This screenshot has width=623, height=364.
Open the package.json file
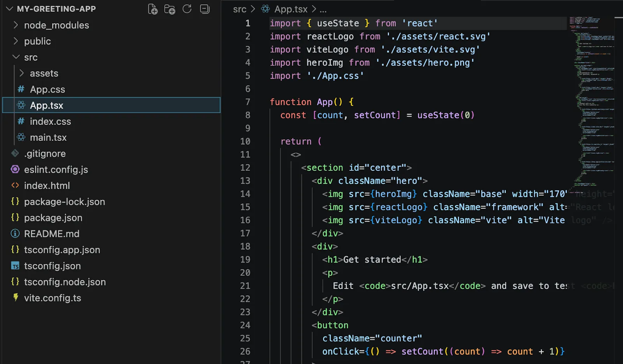pos(53,218)
